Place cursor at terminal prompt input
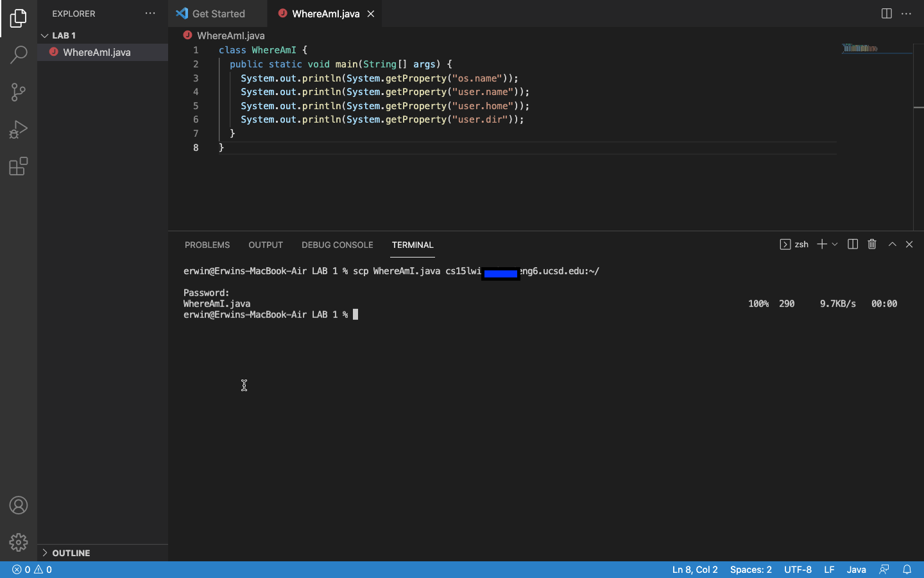Image resolution: width=924 pixels, height=578 pixels. 355,315
